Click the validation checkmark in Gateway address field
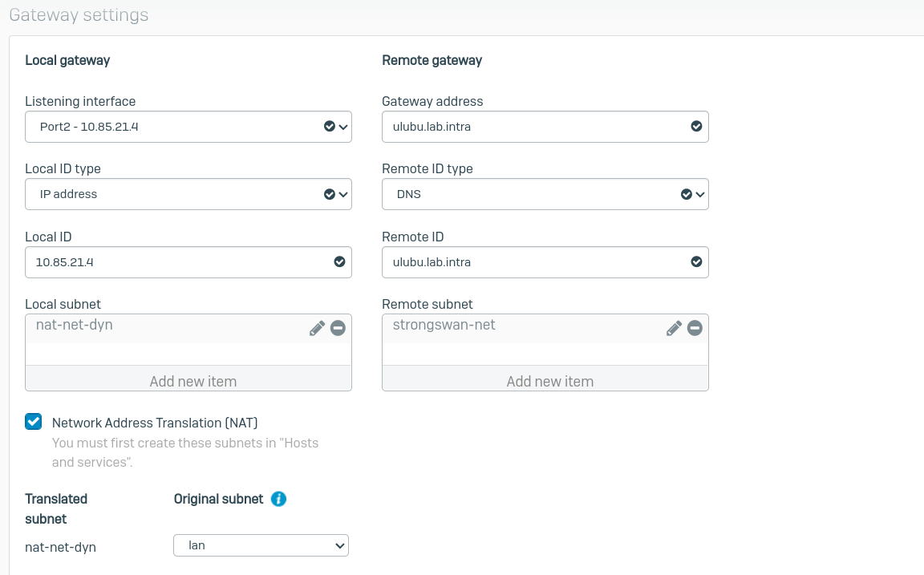 pos(696,127)
